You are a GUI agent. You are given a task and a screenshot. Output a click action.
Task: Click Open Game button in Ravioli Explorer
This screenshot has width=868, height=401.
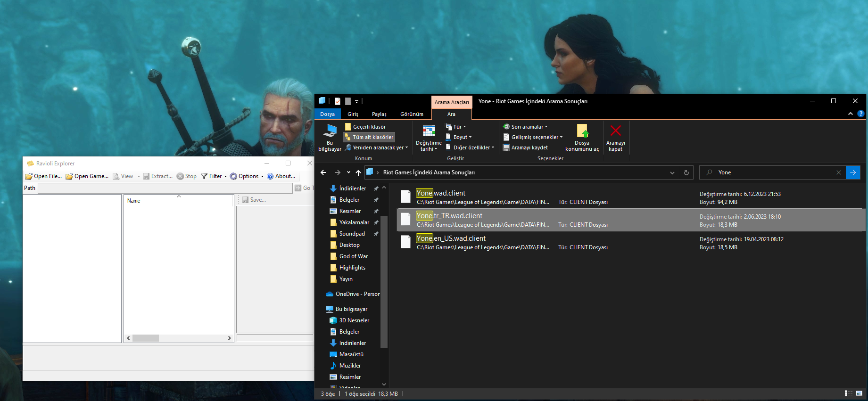[87, 176]
